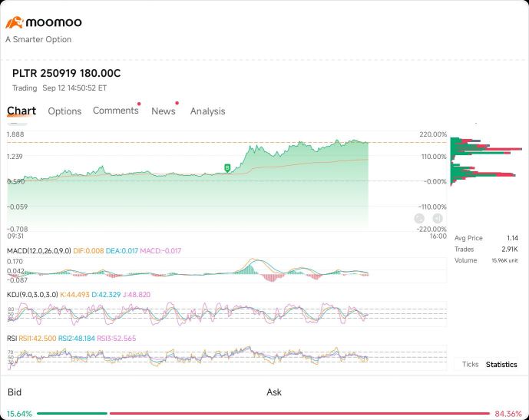Open MACD(12.0,26.0,9.0) indicator settings
This screenshot has width=529, height=420.
pyautogui.click(x=38, y=250)
